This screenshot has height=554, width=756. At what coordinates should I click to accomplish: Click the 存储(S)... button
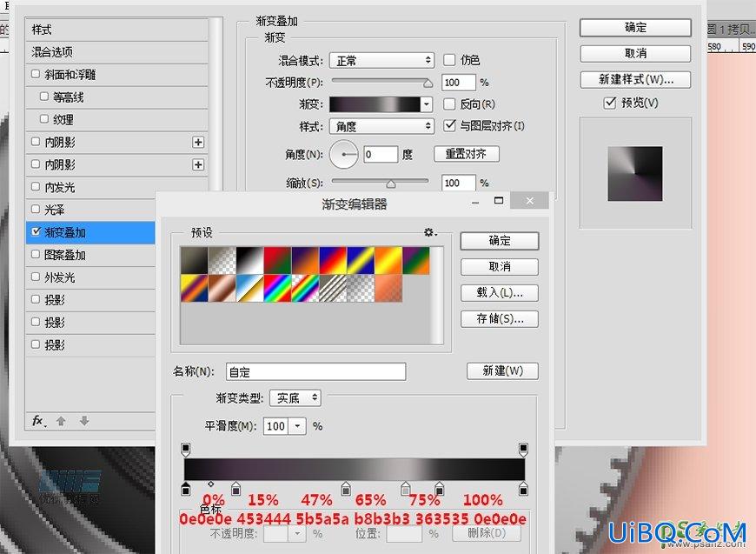[500, 319]
